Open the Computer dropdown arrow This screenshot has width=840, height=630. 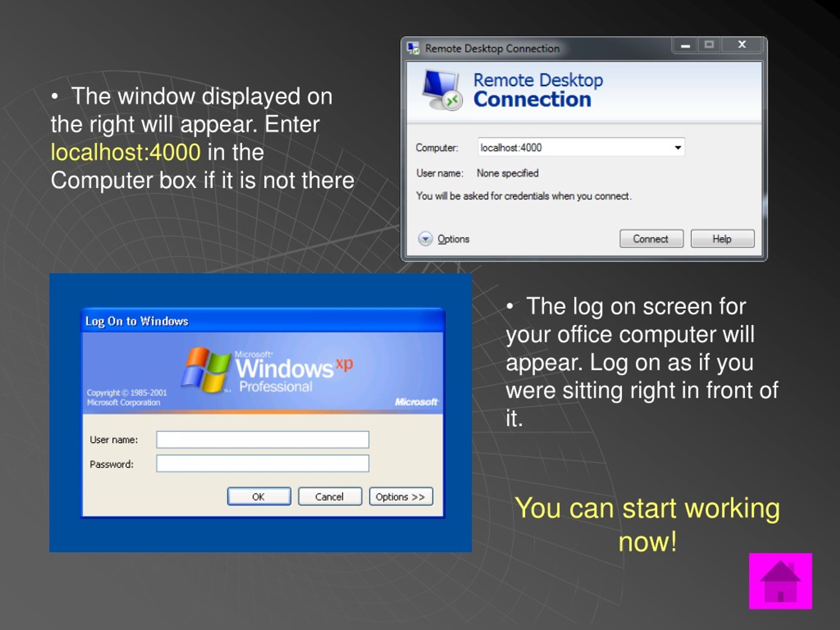pyautogui.click(x=678, y=147)
